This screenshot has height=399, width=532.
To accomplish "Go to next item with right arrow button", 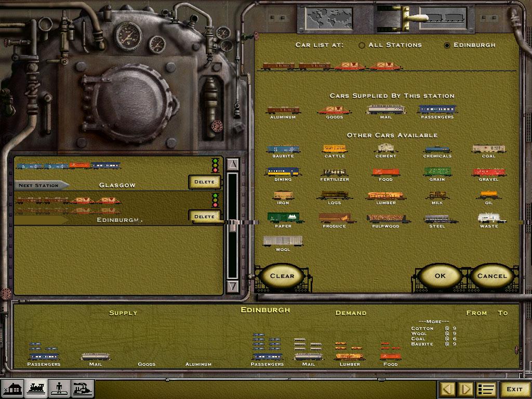I will 466,389.
